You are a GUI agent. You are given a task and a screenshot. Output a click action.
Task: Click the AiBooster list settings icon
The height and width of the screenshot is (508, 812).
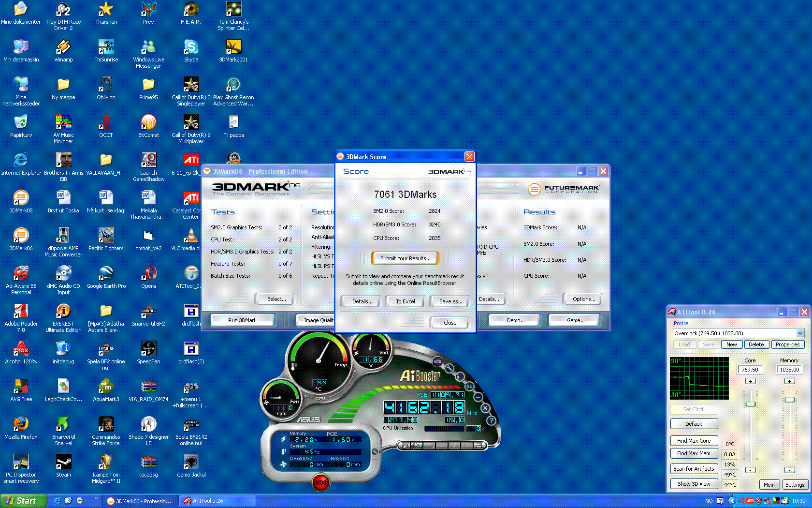point(459,376)
